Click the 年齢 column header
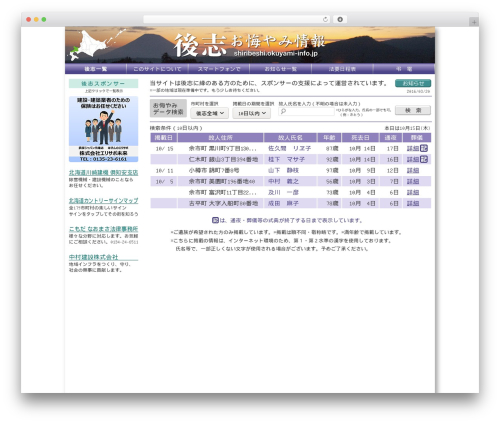 (329, 138)
